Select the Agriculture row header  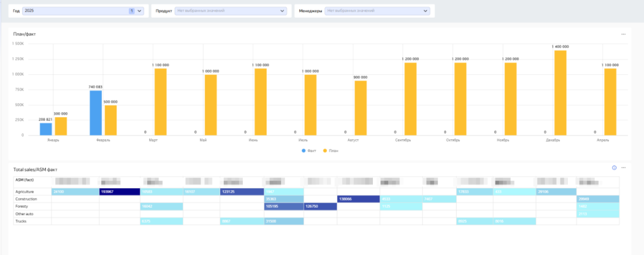(x=25, y=191)
